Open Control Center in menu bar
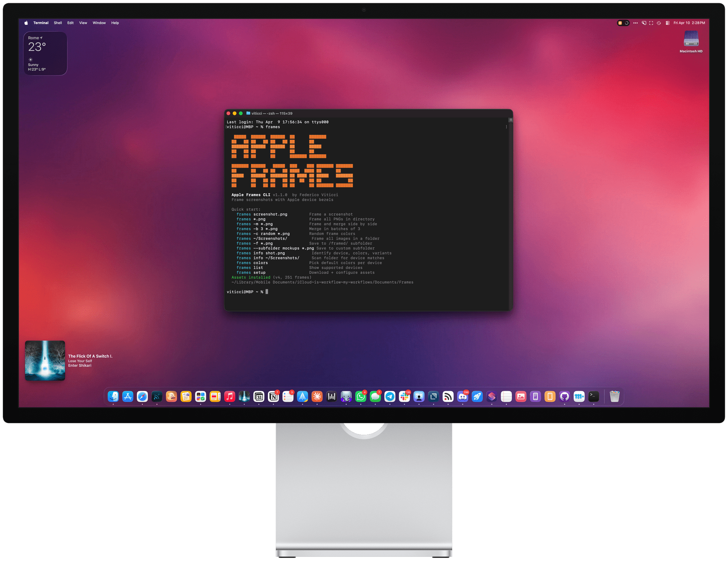Screen dimensions: 728x561 668,23
